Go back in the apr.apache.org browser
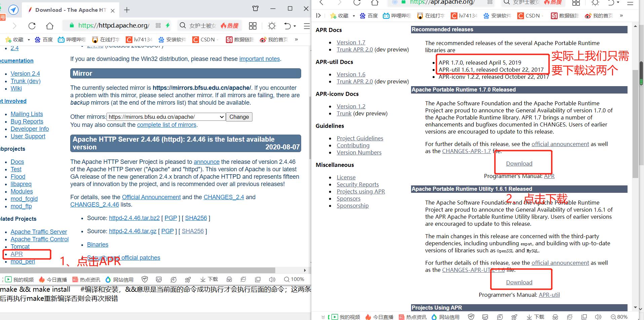 point(322,3)
